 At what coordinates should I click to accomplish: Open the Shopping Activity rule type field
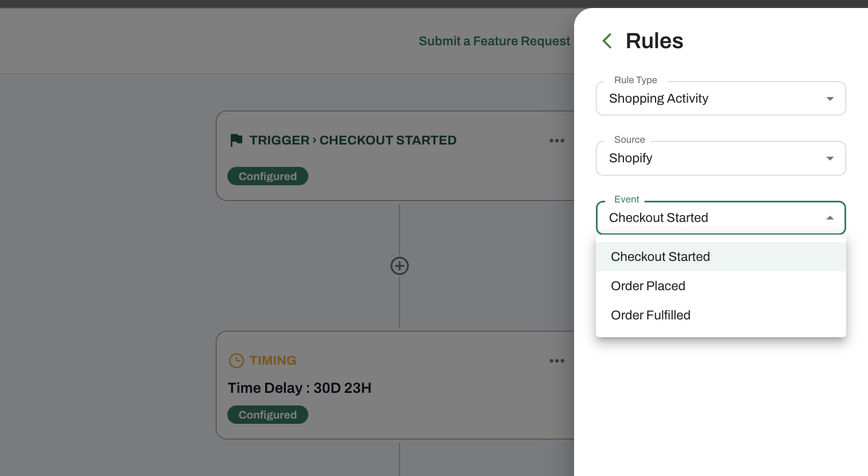[721, 99]
